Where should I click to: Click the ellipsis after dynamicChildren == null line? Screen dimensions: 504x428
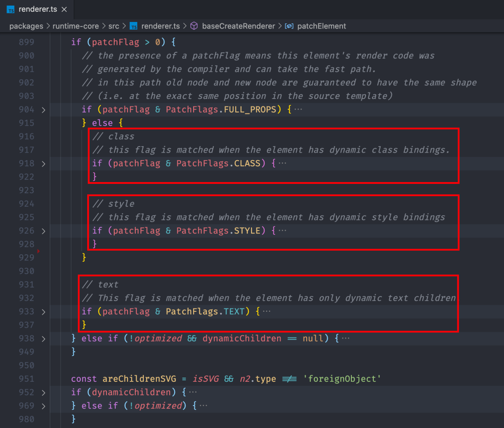[345, 338]
